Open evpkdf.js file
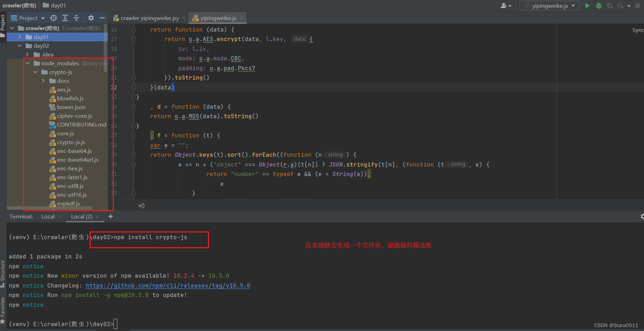The image size is (644, 331). point(68,203)
